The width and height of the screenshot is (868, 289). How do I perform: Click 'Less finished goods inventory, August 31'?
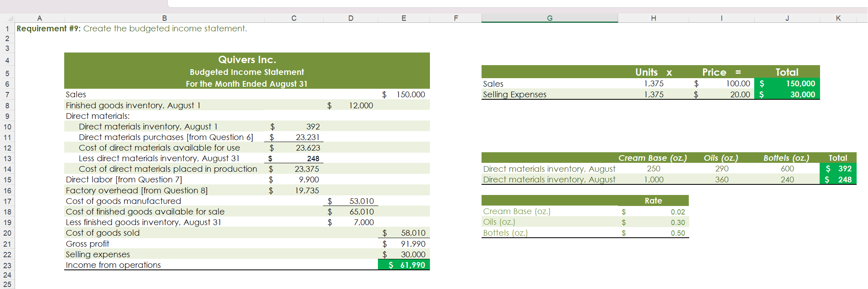(x=143, y=222)
